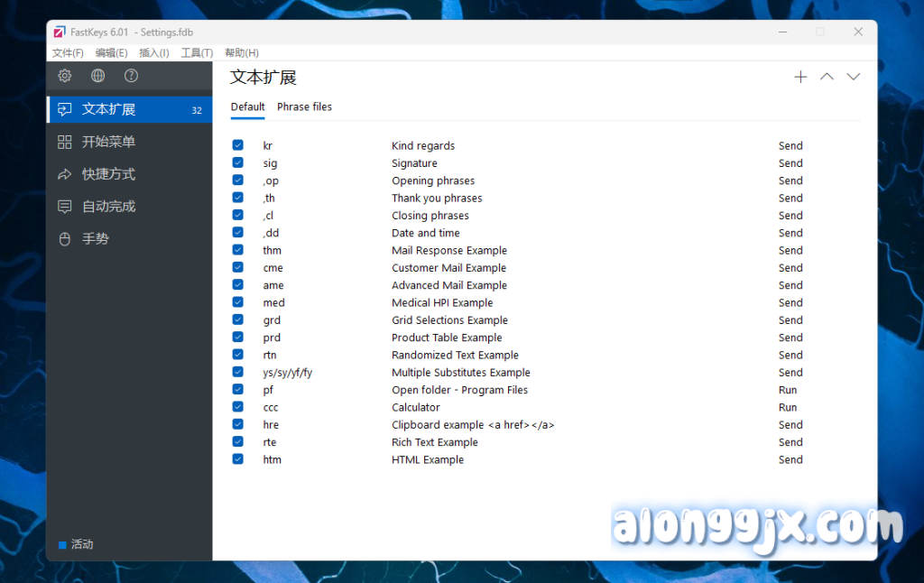Move item up with the up arrow

click(x=827, y=78)
